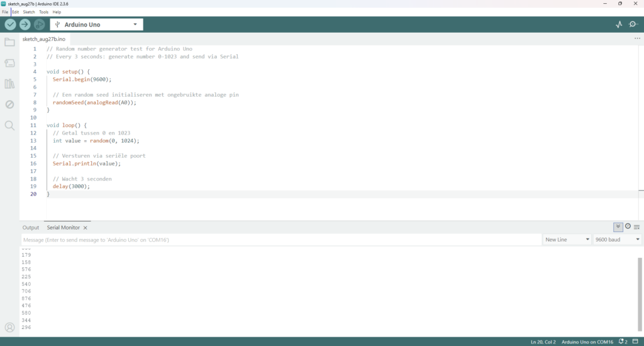
Task: Open the New Line ending dropdown
Action: point(567,240)
